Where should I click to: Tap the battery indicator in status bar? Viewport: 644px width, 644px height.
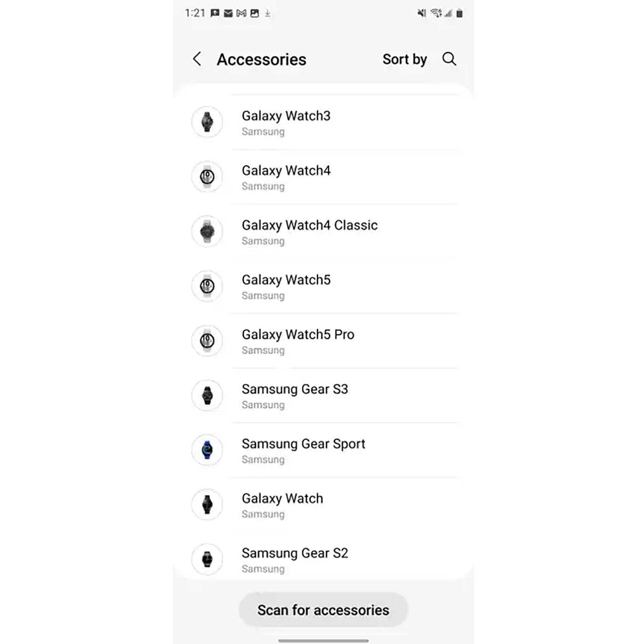[460, 13]
